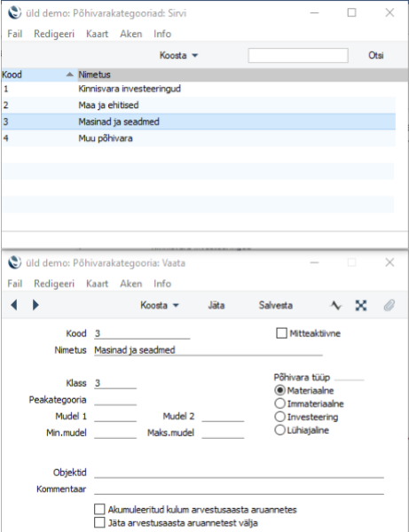Viewport: 409px width, 532px height.
Task: Open the Kaart menu in the top window
Action: pyautogui.click(x=97, y=34)
